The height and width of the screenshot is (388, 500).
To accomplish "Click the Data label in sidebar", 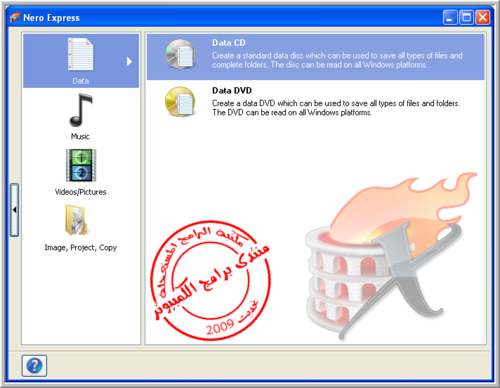I will coord(81,81).
